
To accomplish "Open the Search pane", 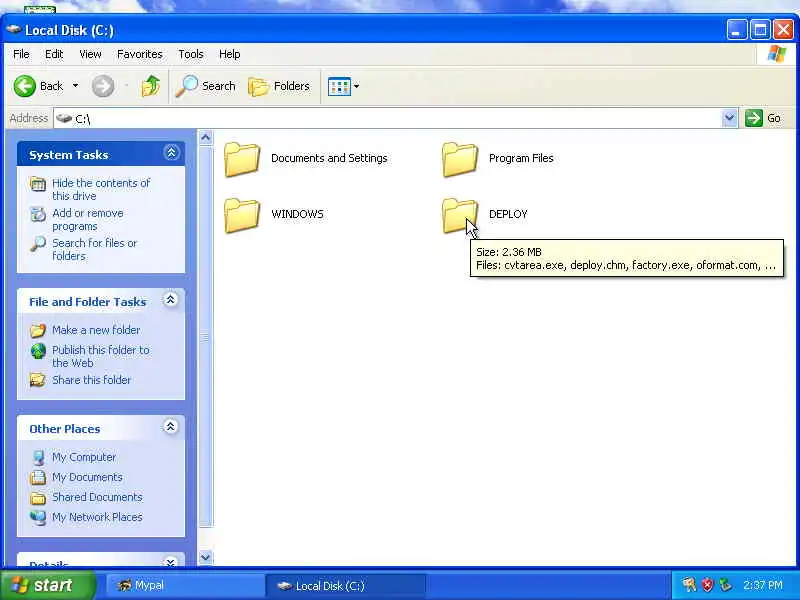I will click(206, 86).
